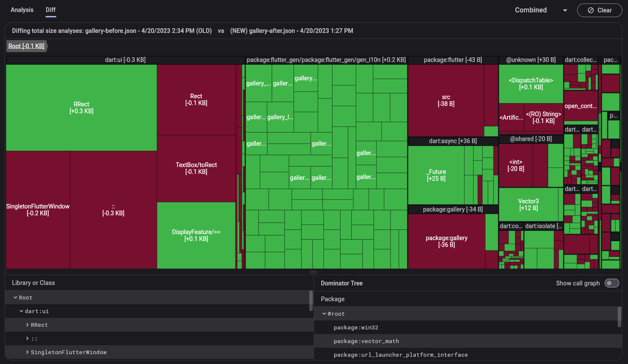The width and height of the screenshot is (628, 364).
Task: Switch to the Analysis tab
Action: coord(22,10)
